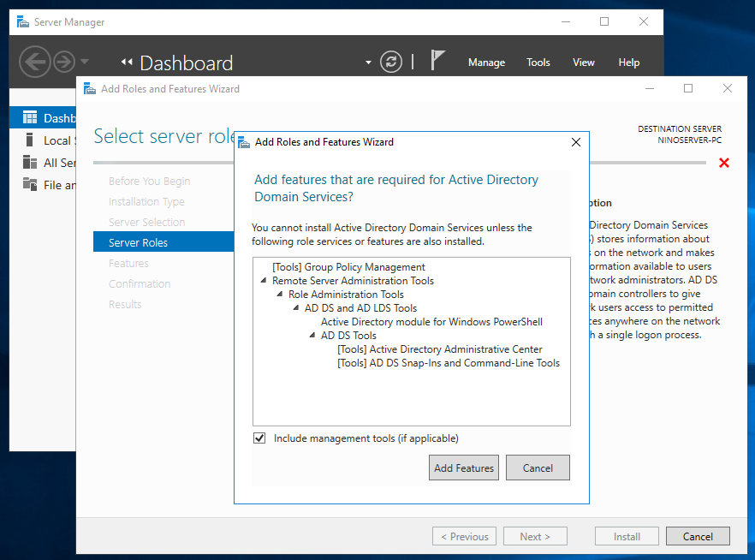
Task: Collapse the AD DS Tools node
Action: (x=312, y=335)
